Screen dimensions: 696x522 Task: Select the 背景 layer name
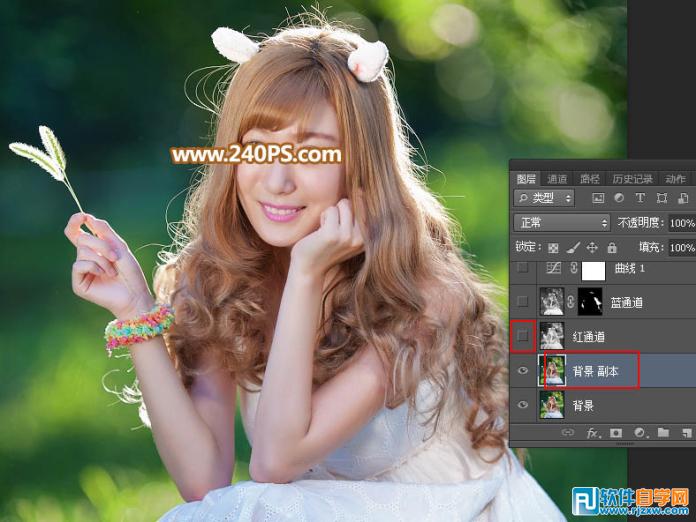tap(583, 405)
